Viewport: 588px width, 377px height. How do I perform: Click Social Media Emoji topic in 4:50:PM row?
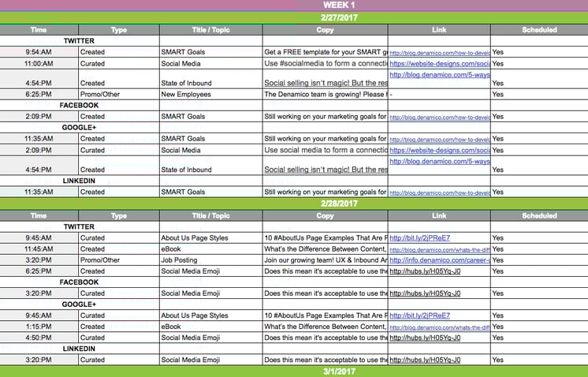pos(210,338)
